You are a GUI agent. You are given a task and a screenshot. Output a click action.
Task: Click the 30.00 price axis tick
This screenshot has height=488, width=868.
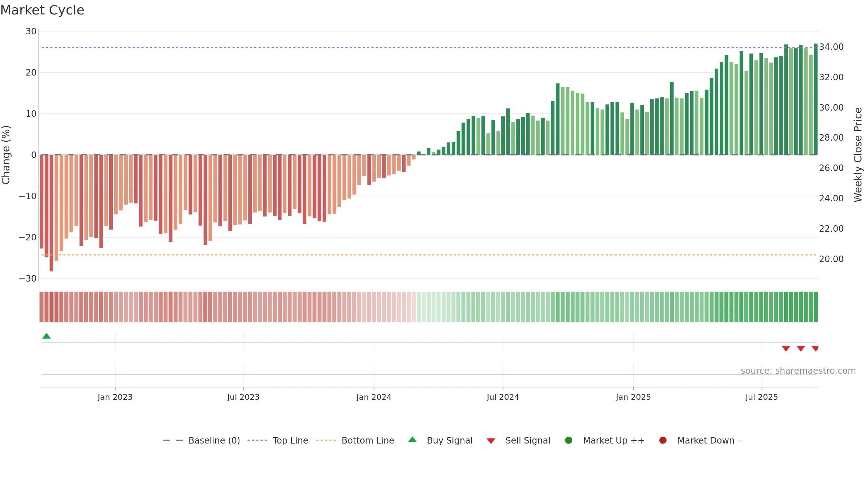click(x=831, y=108)
